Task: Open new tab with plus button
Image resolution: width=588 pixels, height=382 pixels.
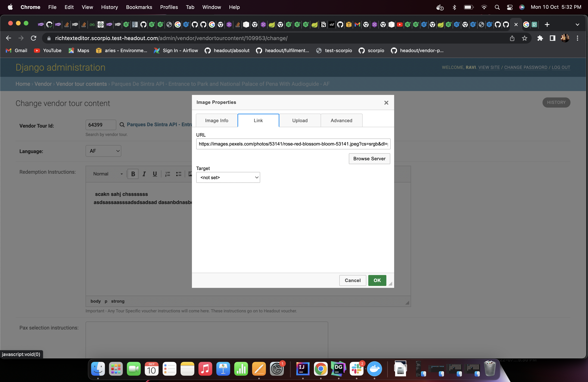Action: pos(547,25)
